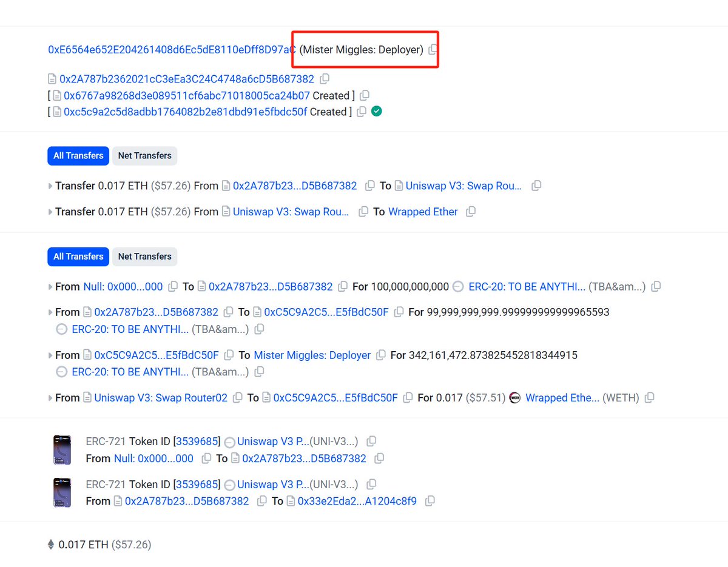This screenshot has height=567, width=728.
Task: Open the 0x33e2Eda2...A1204c8f9 address link
Action: [x=357, y=502]
